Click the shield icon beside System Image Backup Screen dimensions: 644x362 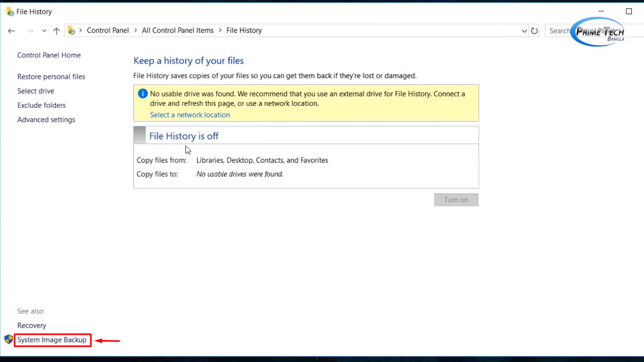[x=8, y=340]
